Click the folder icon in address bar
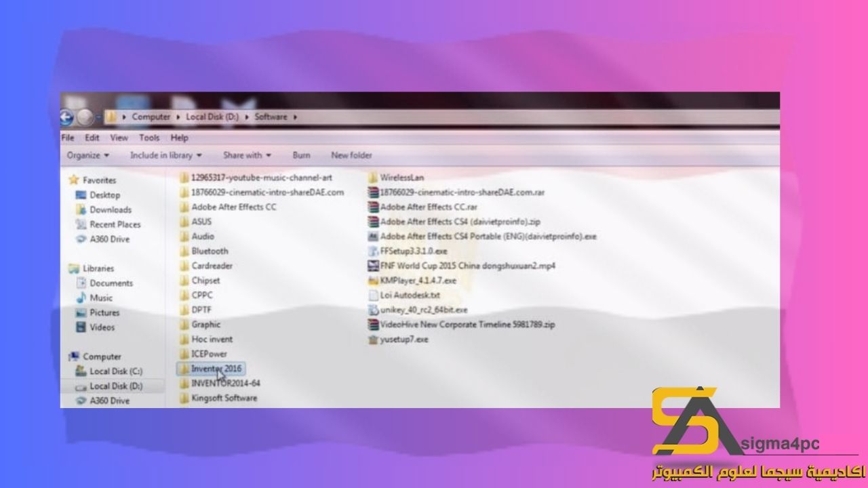The height and width of the screenshot is (488, 868). tap(110, 117)
